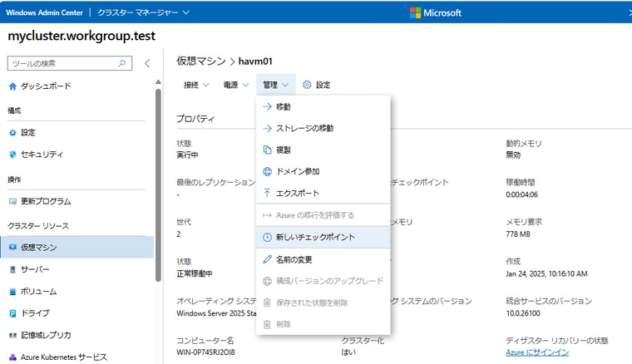The image size is (632, 364).
Task: Collapse sidebar with the left chevron
Action: click(x=147, y=63)
